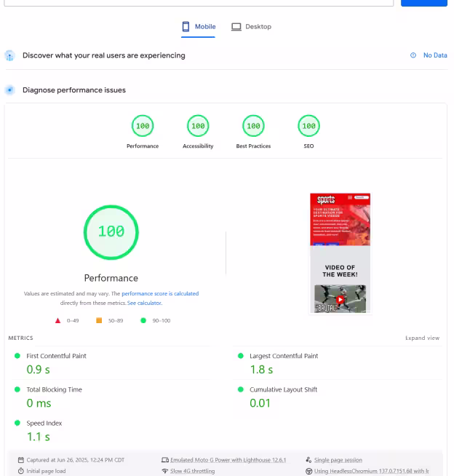Screen dimensions: 454x476
Task: Click the stopwatch icon by Initial page load
Action: tap(21, 471)
